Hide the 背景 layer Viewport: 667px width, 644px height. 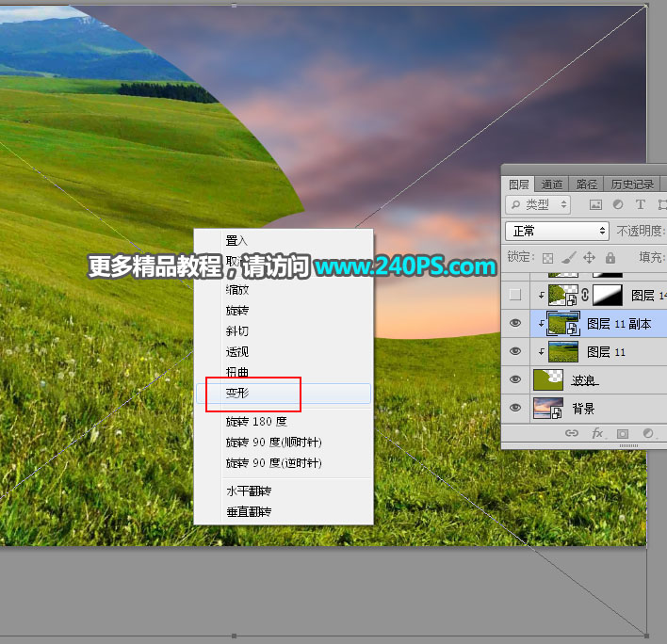coord(515,408)
